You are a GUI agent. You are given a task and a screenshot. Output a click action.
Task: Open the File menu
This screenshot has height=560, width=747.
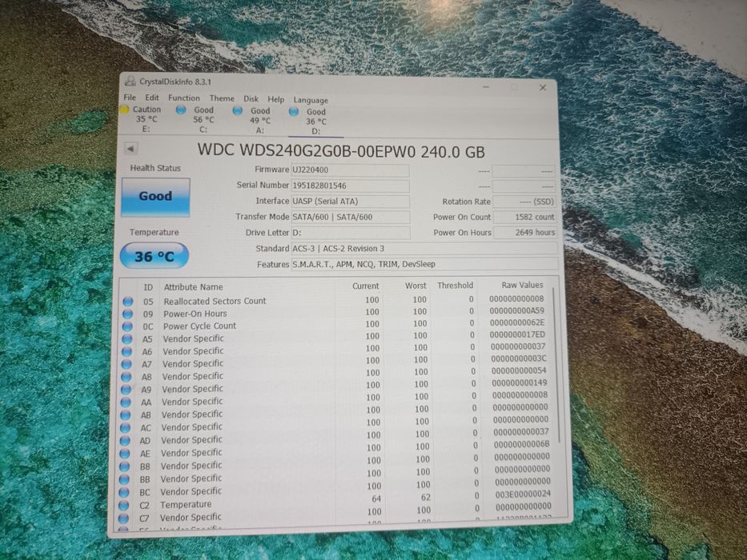click(130, 97)
